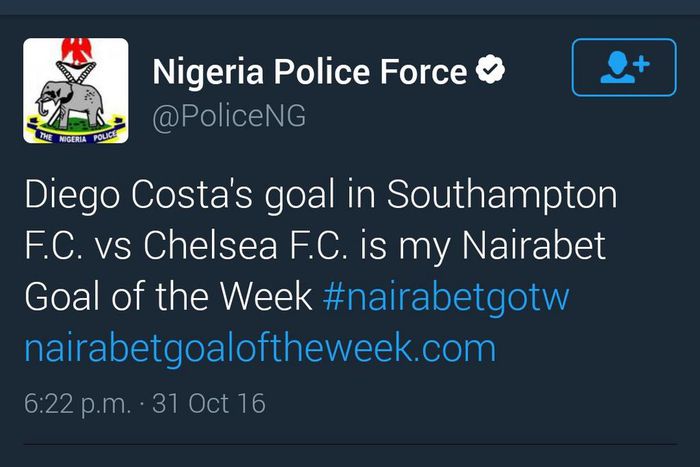Open the Nigeria Police Force profile picture
The image size is (700, 467).
tap(76, 91)
